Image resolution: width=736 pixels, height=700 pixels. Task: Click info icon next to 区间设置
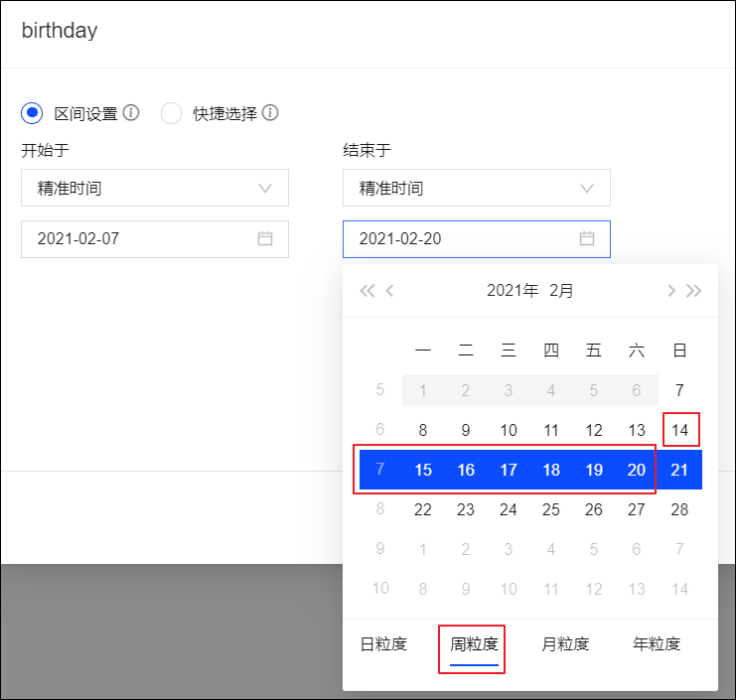click(131, 112)
